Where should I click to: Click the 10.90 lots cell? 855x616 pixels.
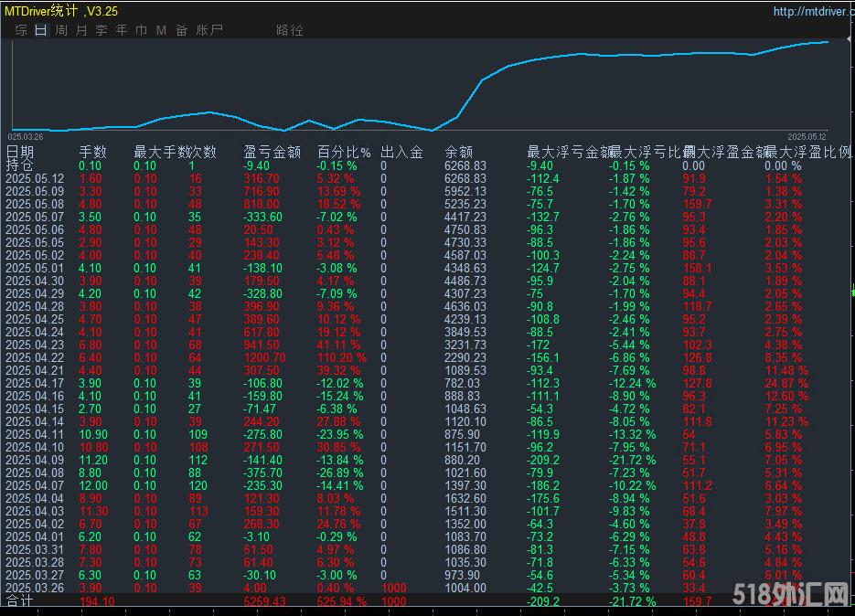[x=93, y=434]
